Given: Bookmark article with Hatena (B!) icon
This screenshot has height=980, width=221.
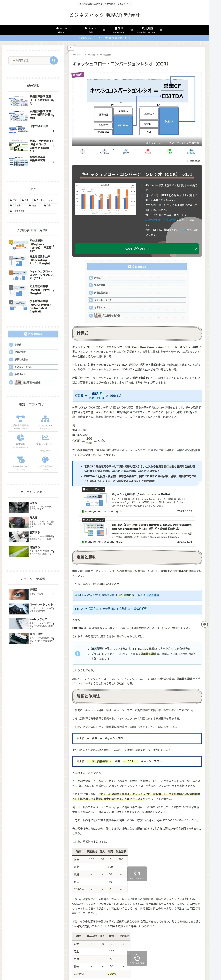Looking at the screenshot, I should [126, 151].
